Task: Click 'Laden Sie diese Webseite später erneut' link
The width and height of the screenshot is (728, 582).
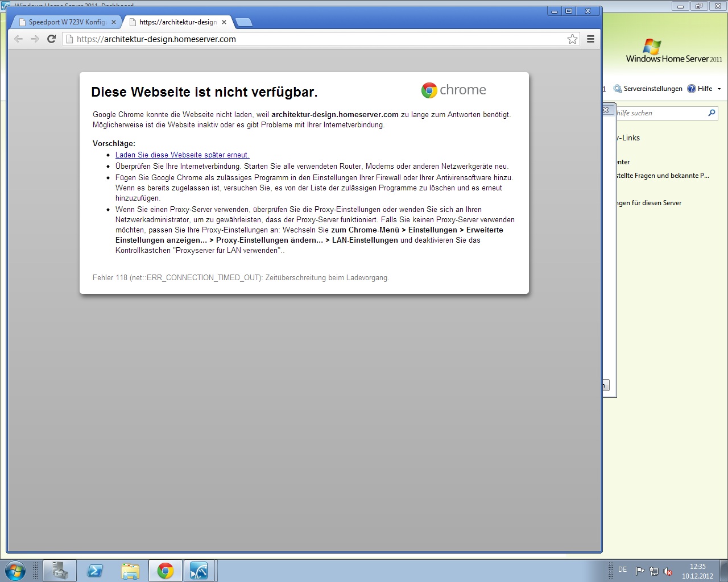Action: [182, 155]
